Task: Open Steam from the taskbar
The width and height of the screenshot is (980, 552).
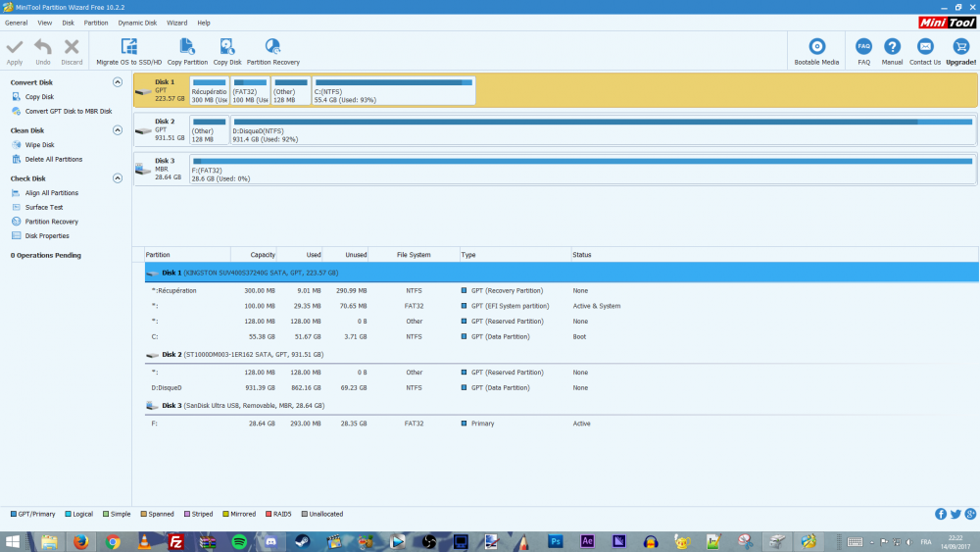Action: [x=303, y=541]
